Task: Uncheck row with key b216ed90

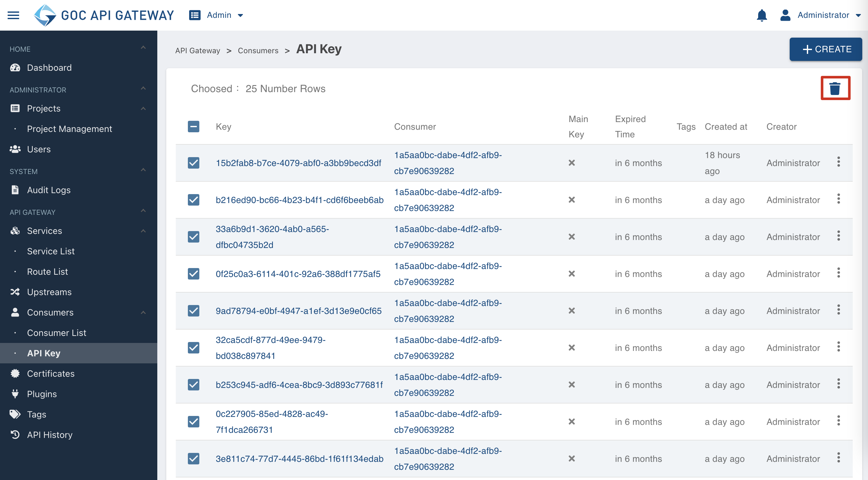Action: 193,200
